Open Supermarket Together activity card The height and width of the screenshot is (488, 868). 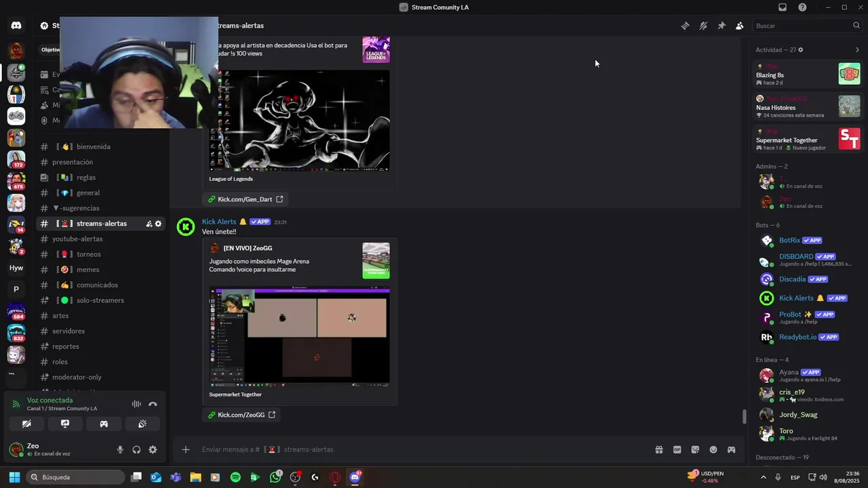click(x=808, y=139)
